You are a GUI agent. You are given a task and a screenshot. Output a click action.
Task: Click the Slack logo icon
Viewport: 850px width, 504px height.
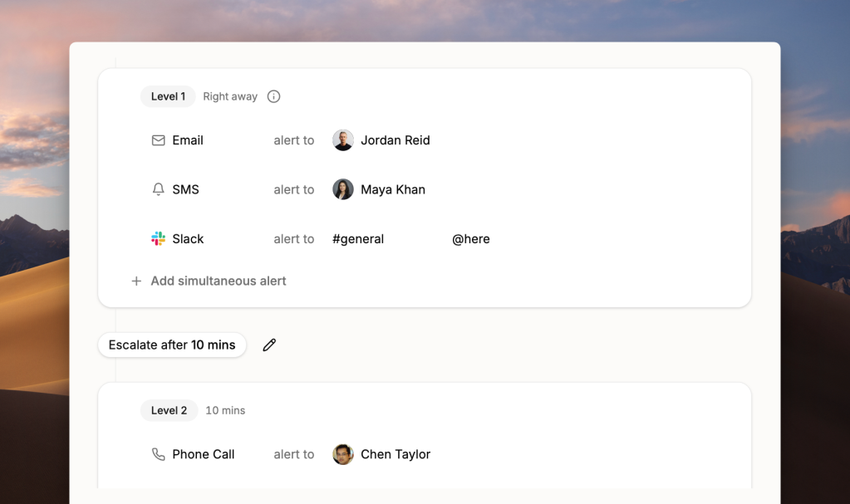pyautogui.click(x=159, y=239)
